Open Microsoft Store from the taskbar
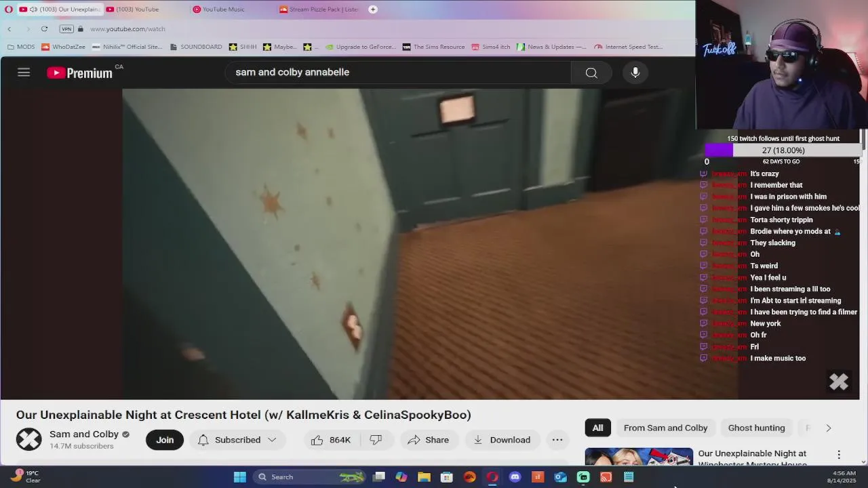The height and width of the screenshot is (488, 868). click(x=447, y=477)
